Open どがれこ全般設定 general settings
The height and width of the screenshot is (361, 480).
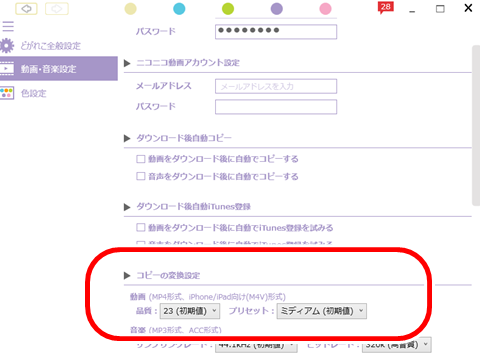pos(51,46)
